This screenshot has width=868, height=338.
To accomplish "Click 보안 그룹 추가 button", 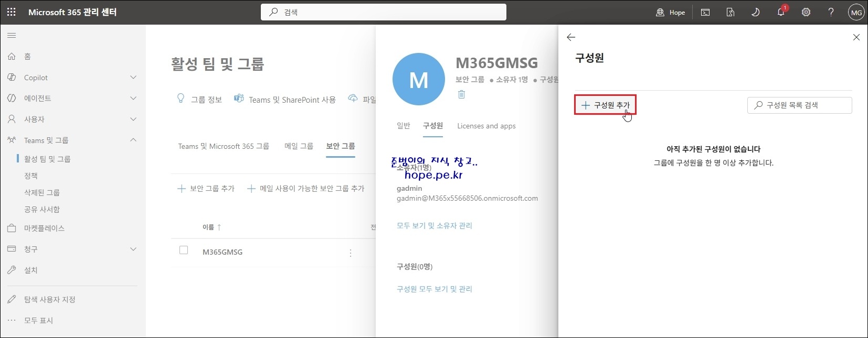I will point(206,189).
